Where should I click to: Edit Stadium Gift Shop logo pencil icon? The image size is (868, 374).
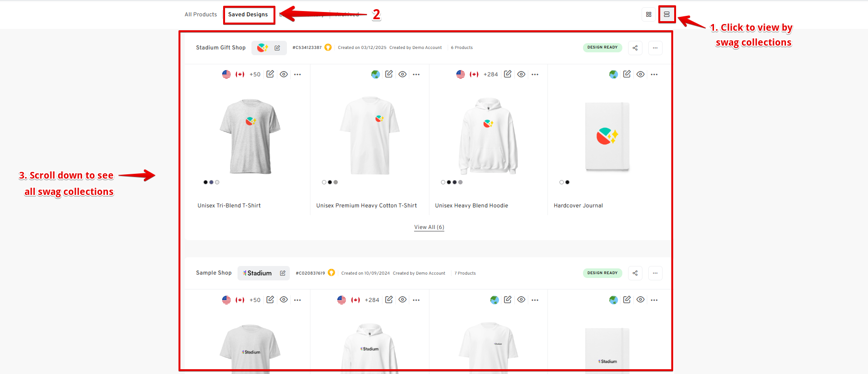pos(277,48)
